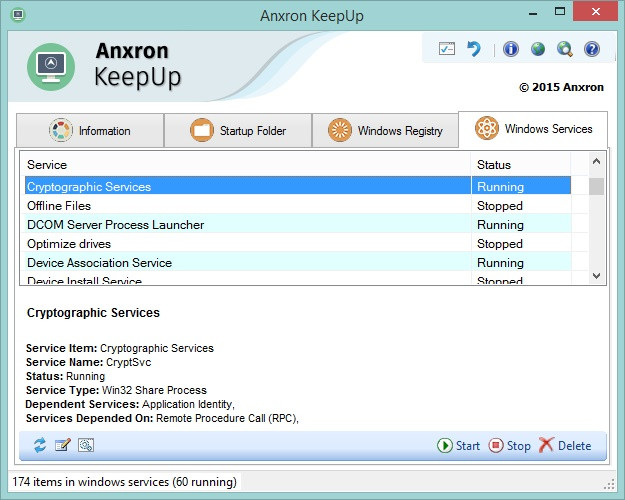This screenshot has height=500, width=625.
Task: Open the Windows Registry tab
Action: (385, 130)
